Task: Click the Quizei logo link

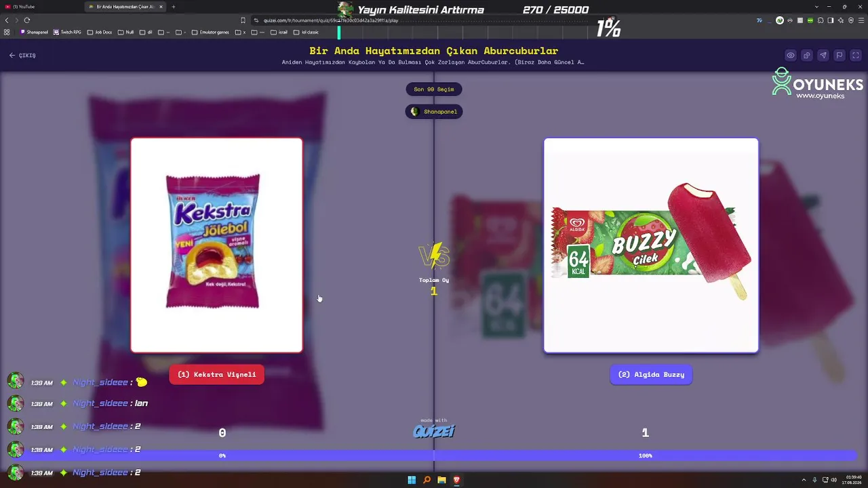Action: pyautogui.click(x=434, y=430)
